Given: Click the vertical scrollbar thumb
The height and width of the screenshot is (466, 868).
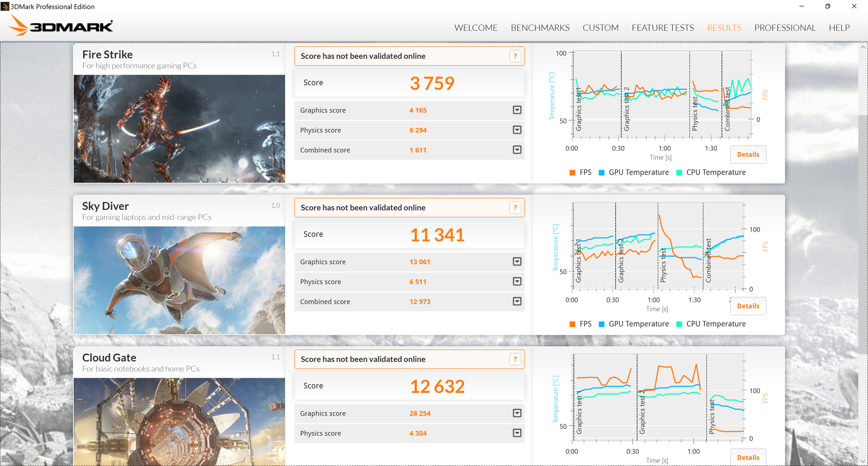Looking at the screenshot, I should [x=863, y=234].
